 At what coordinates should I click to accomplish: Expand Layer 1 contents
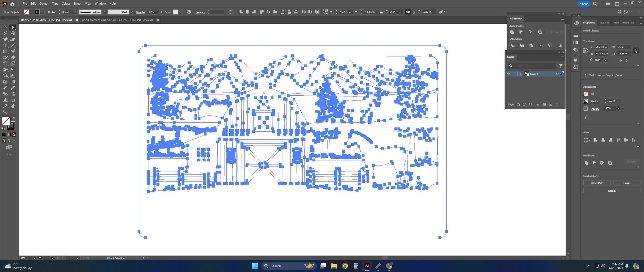point(520,74)
